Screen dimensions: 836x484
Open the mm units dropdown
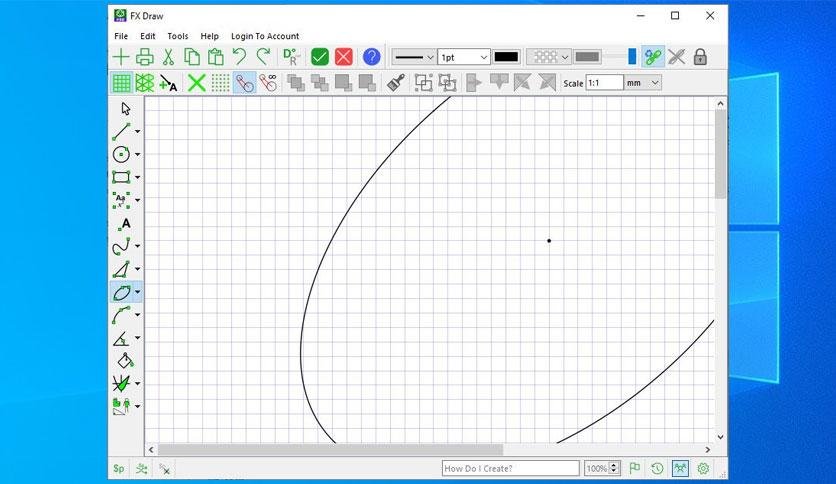(644, 83)
